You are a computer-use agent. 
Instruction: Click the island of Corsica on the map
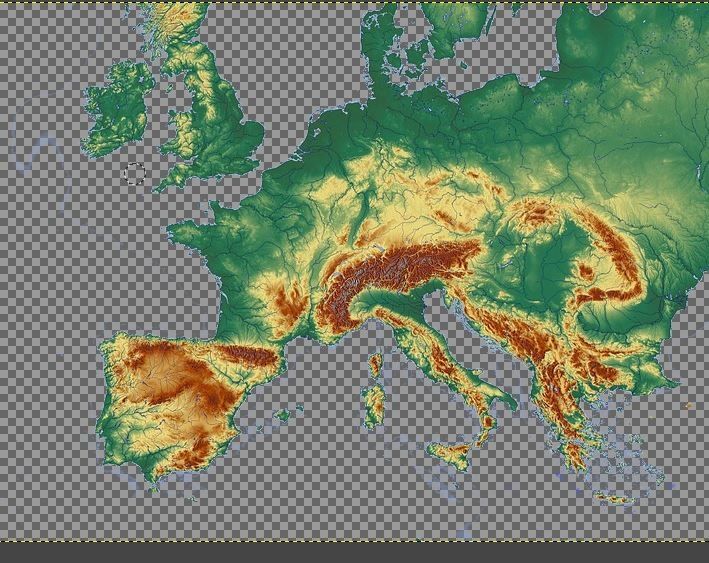375,365
